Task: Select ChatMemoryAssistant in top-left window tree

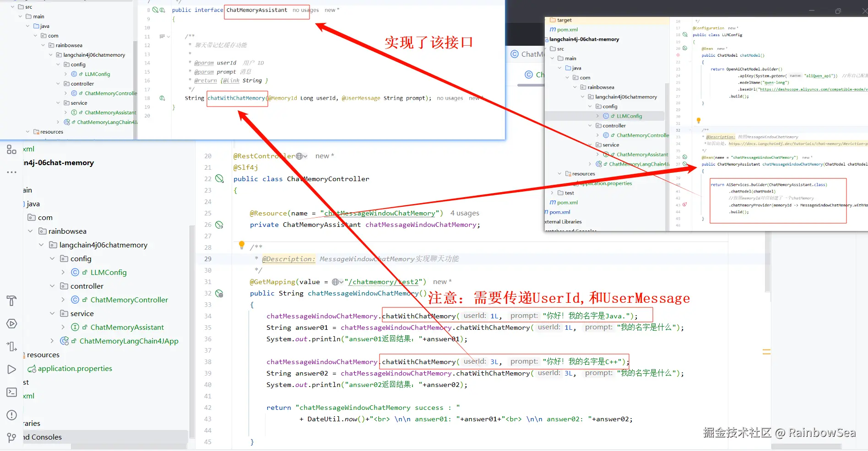Action: click(110, 113)
